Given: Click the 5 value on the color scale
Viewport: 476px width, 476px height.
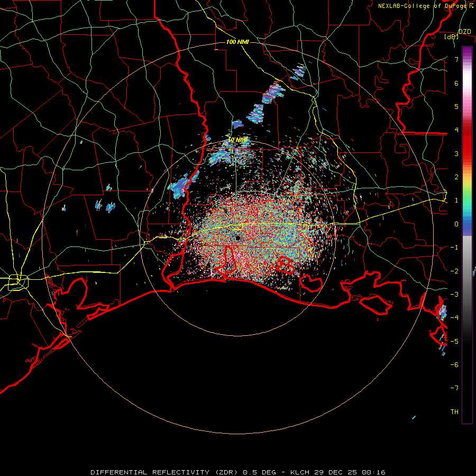Looking at the screenshot, I should coord(456,106).
